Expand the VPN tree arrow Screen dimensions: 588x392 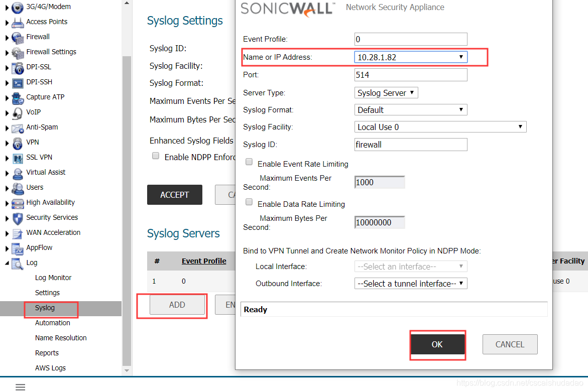7,143
